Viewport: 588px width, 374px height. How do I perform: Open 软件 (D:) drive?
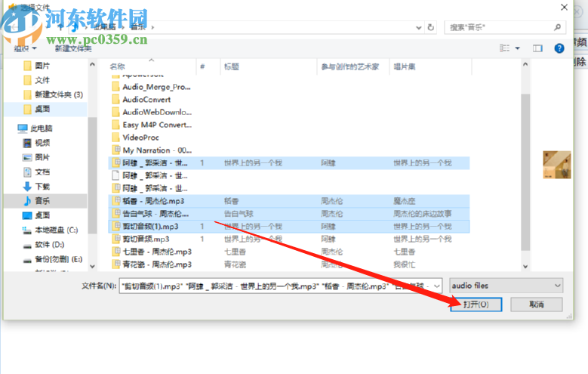[x=44, y=245]
